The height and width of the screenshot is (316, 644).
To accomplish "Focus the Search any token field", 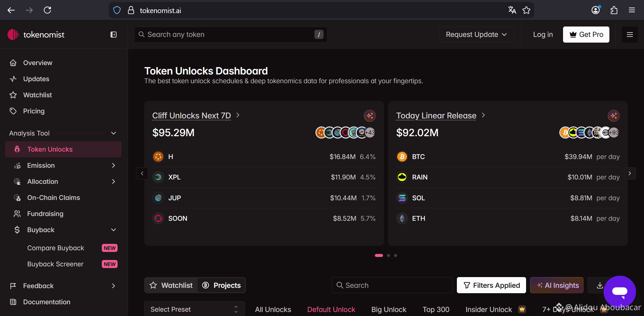I will pyautogui.click(x=231, y=35).
